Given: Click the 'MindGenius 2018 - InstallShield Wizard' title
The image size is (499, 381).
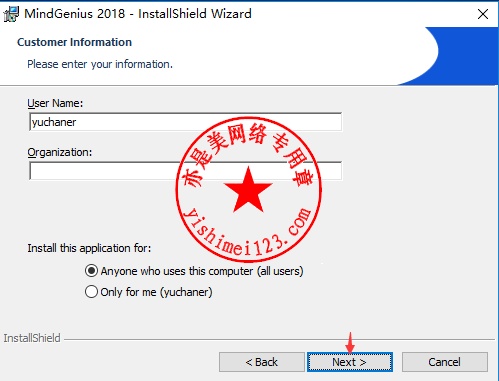Looking at the screenshot, I should (138, 14).
